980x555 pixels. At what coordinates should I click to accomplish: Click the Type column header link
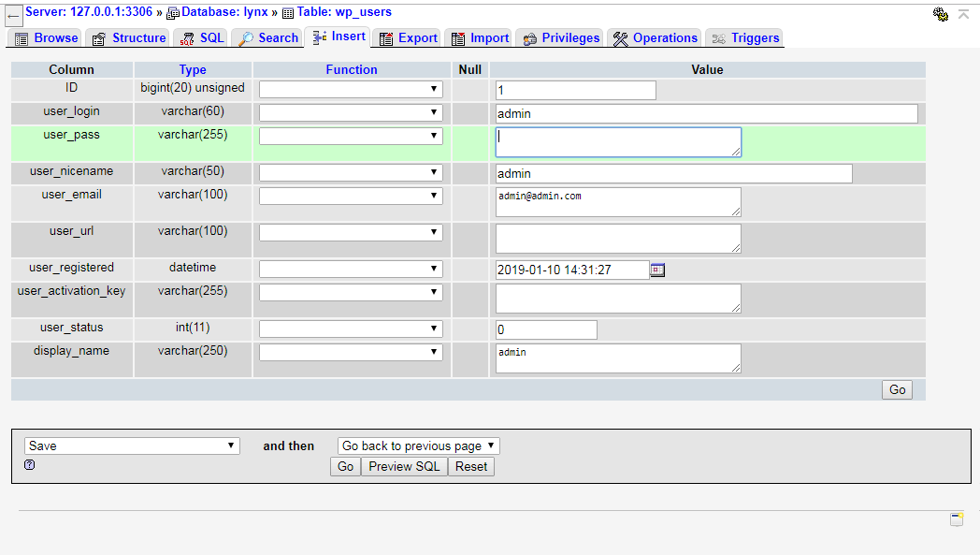[193, 69]
